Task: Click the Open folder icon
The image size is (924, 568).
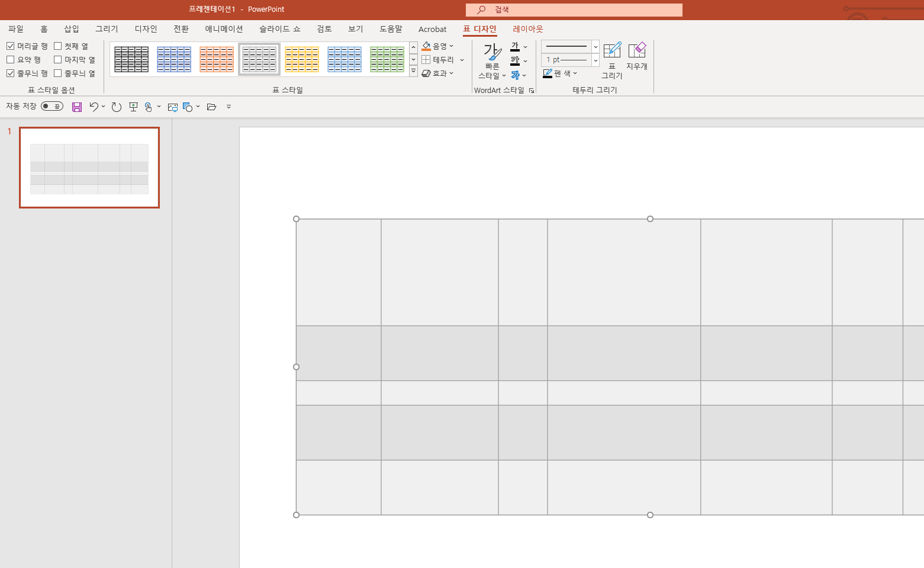Action: (x=211, y=107)
